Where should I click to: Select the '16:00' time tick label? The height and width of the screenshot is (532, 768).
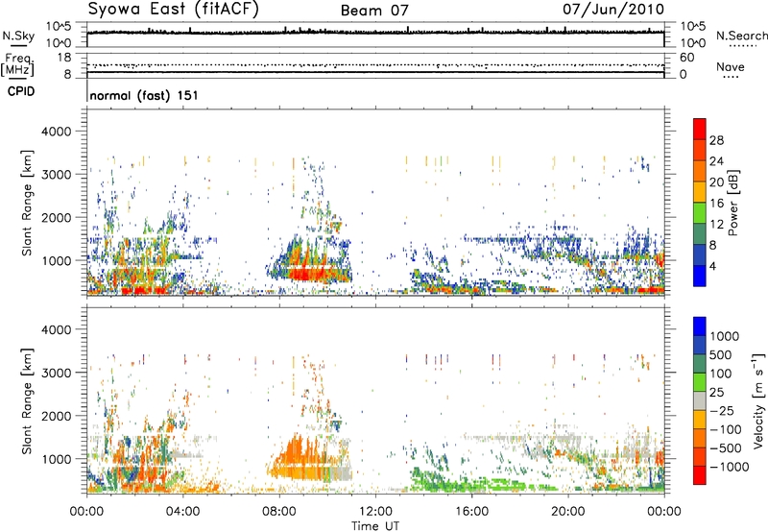(471, 512)
